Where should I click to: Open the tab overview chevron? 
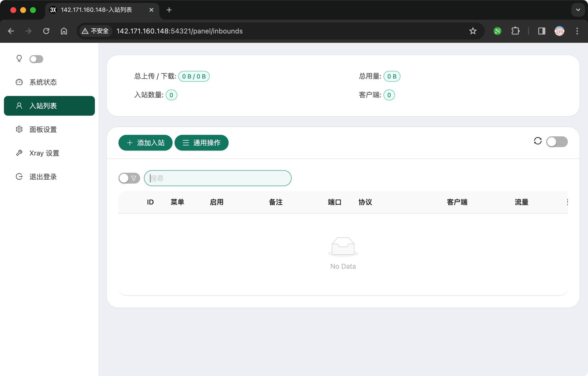tap(578, 10)
